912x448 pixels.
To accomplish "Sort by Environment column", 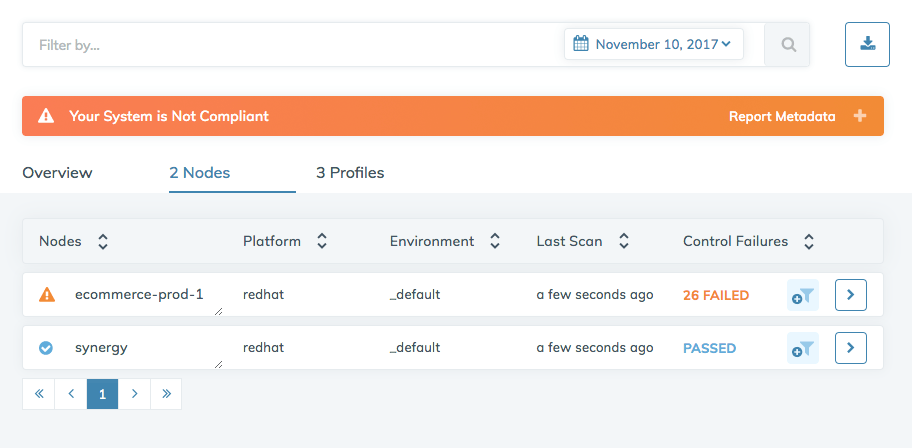I will click(494, 241).
